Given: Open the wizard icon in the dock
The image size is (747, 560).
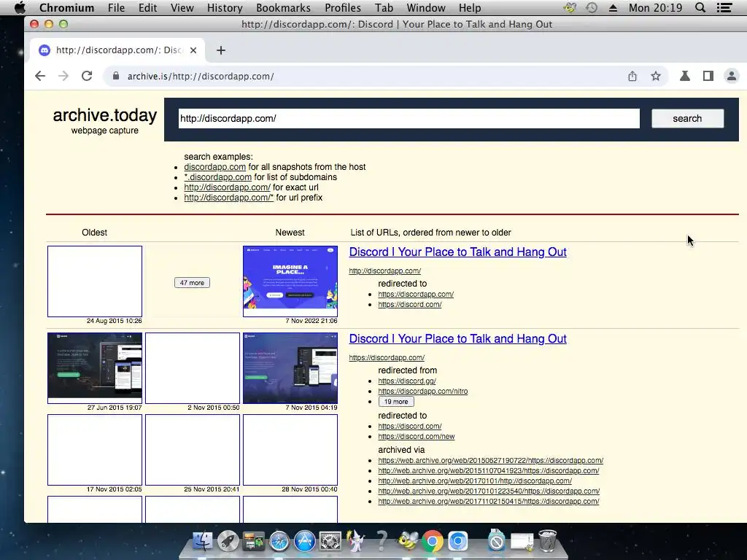Looking at the screenshot, I should [356, 541].
